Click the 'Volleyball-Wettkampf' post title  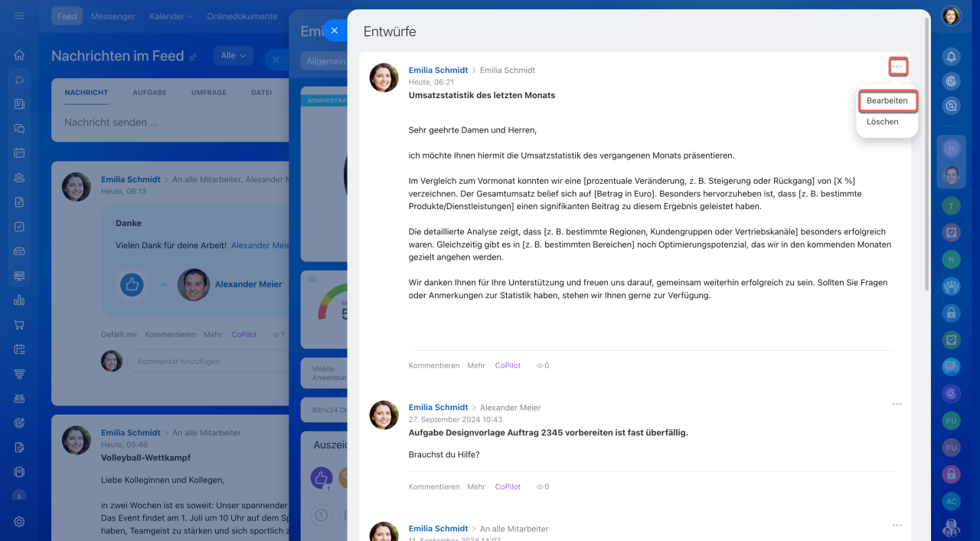145,457
